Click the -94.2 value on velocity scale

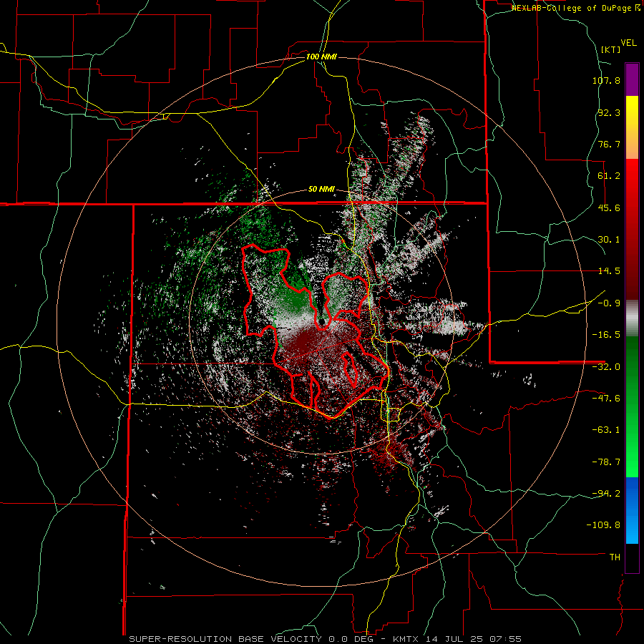(606, 493)
